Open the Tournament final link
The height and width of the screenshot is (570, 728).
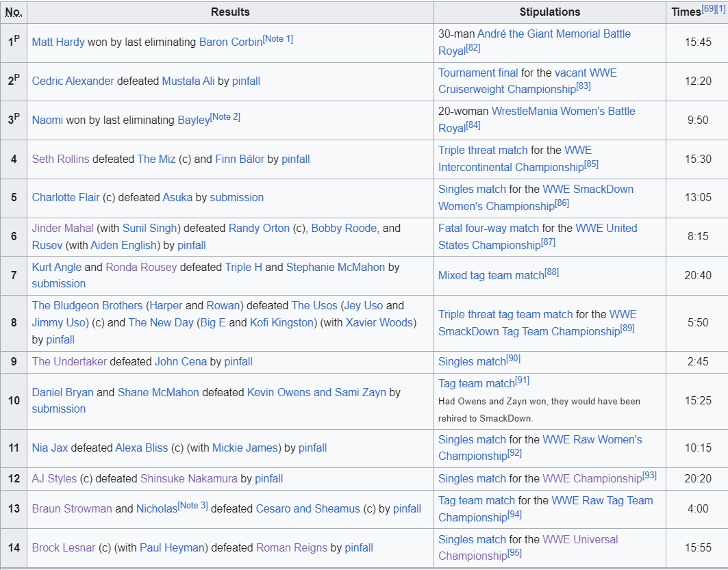pyautogui.click(x=478, y=73)
